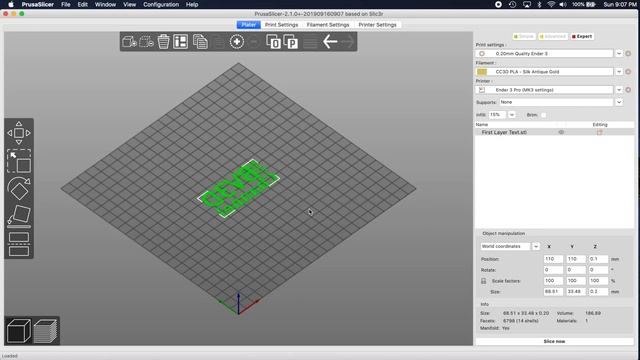This screenshot has height=360, width=640.
Task: Click the Position X input field
Action: point(553,259)
